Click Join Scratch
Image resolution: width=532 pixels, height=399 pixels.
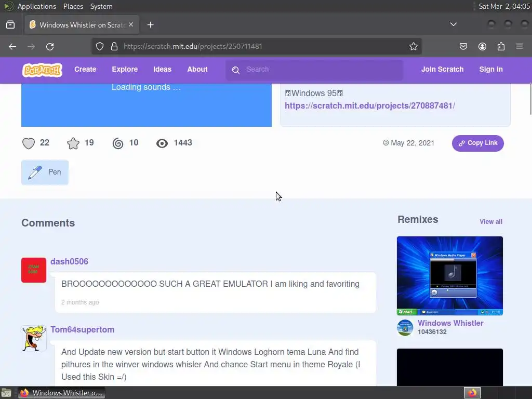442,69
